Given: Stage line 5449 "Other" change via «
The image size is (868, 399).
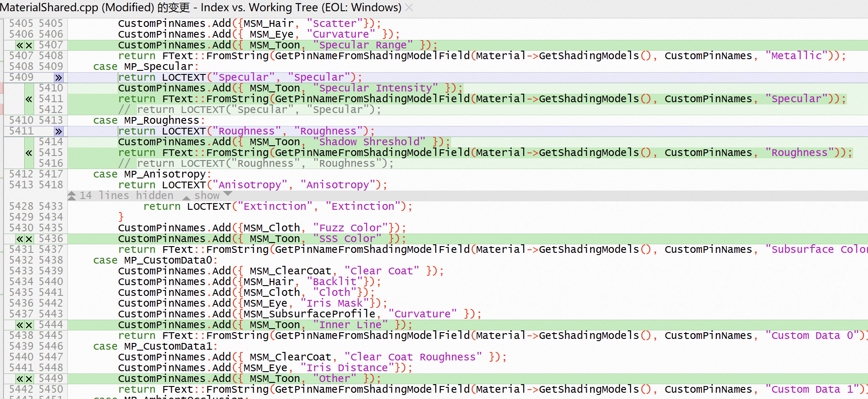Looking at the screenshot, I should pyautogui.click(x=20, y=379).
